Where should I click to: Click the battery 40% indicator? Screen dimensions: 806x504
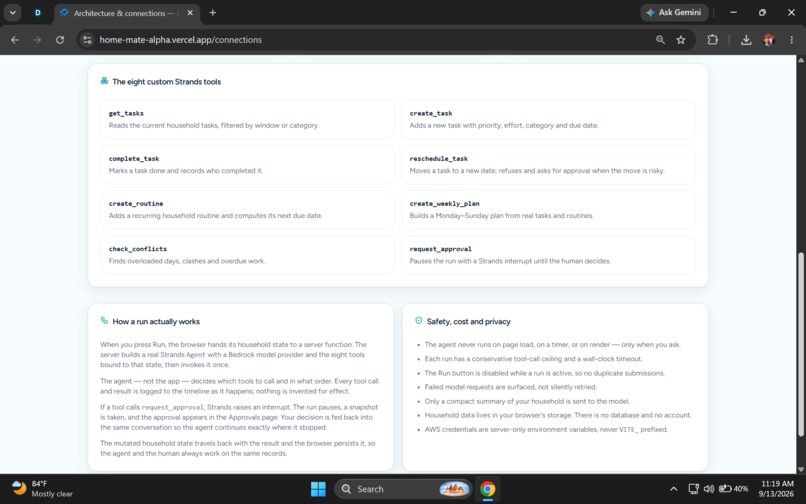click(x=734, y=489)
